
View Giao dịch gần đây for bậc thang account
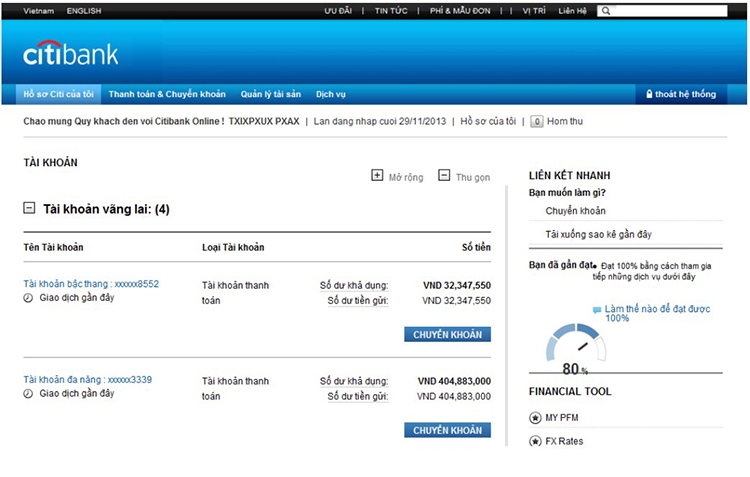pyautogui.click(x=77, y=298)
